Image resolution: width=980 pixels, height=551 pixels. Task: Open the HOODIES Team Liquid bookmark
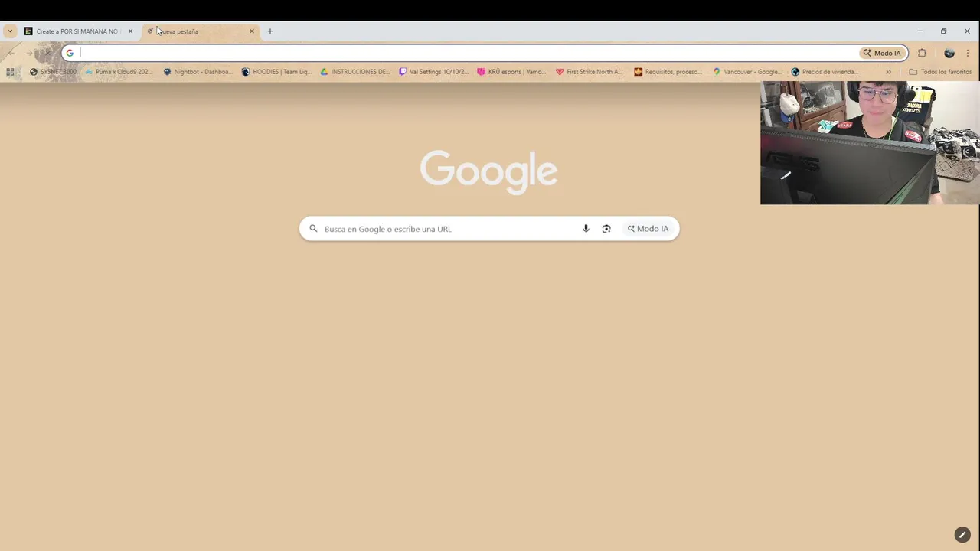pyautogui.click(x=276, y=72)
